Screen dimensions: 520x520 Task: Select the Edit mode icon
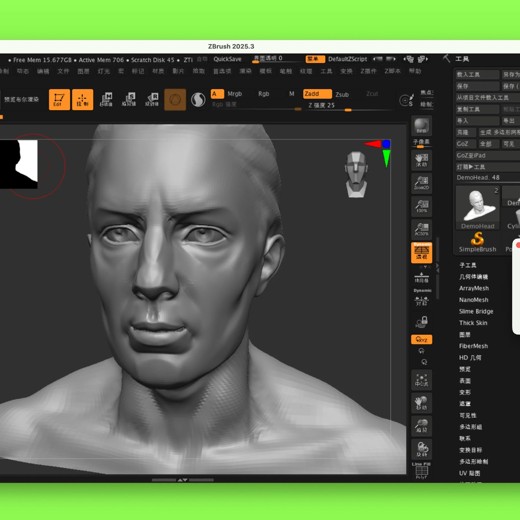(59, 99)
